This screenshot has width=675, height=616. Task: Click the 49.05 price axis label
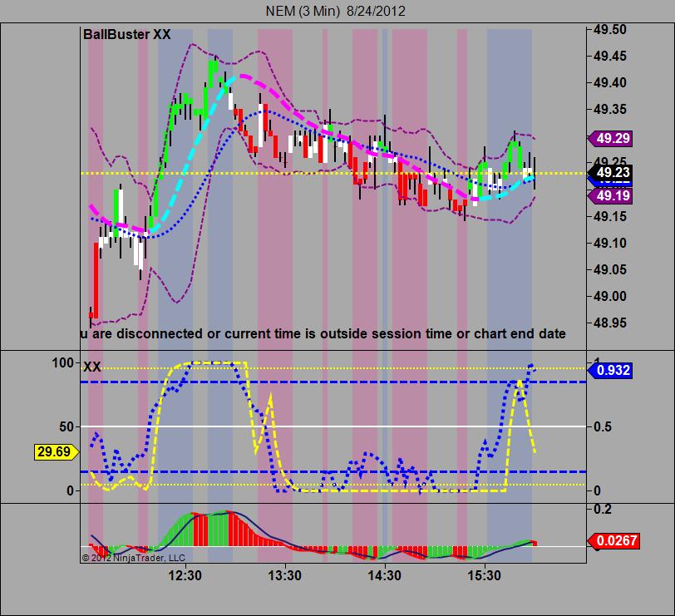[610, 269]
